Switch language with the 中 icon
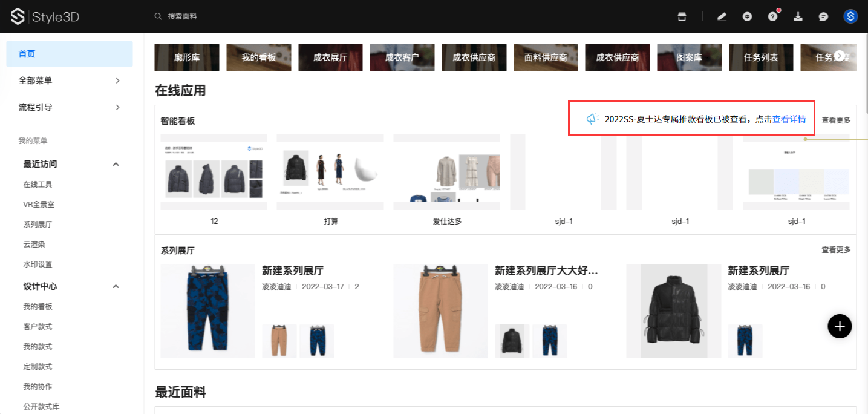Viewport: 868px width, 414px height. [748, 16]
